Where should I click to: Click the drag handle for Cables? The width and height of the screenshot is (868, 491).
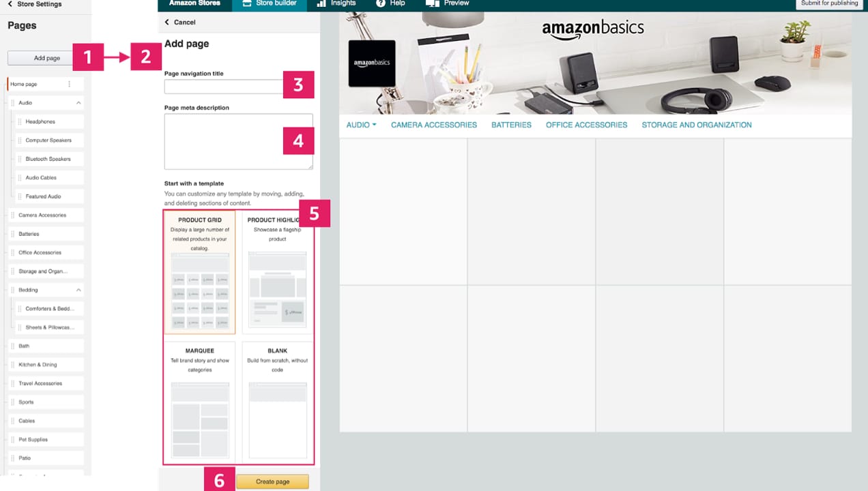click(x=12, y=421)
